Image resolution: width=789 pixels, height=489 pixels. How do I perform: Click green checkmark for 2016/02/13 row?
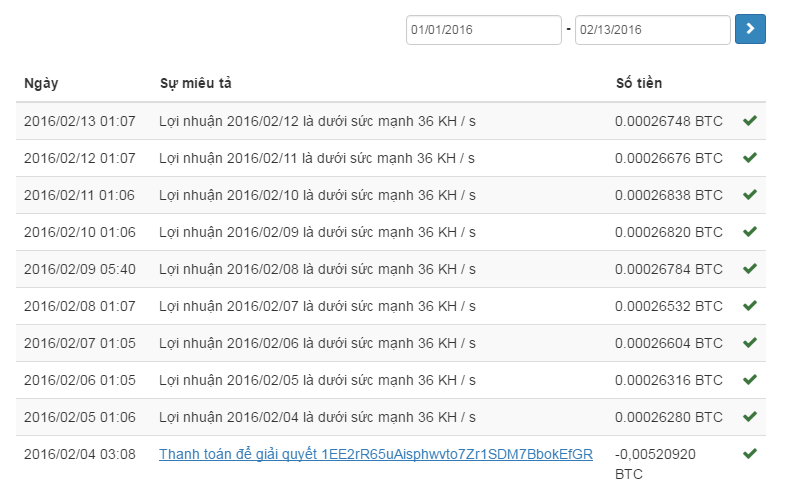tap(750, 121)
